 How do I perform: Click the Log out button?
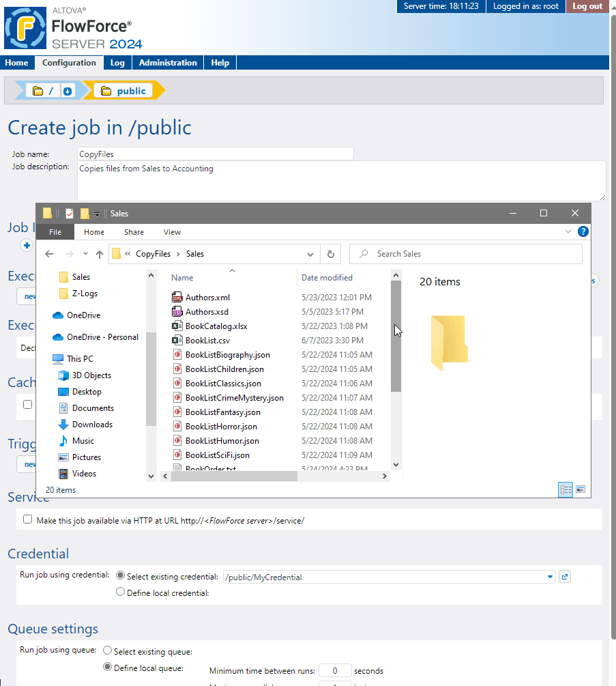click(x=587, y=6)
